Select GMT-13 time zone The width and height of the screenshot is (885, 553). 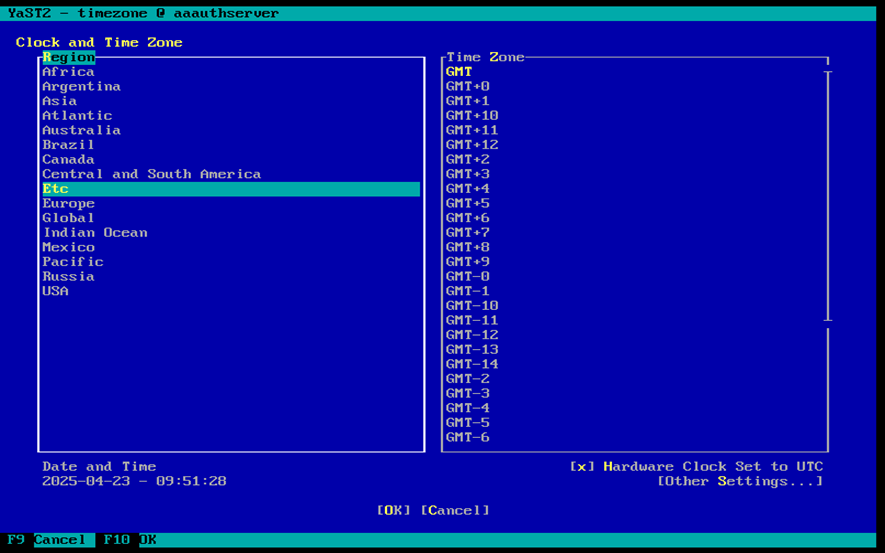click(472, 350)
